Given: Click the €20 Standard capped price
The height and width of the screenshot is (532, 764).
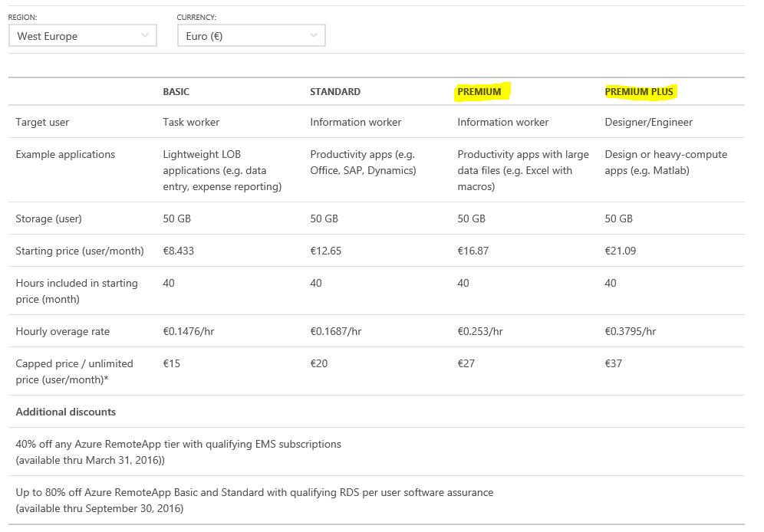Looking at the screenshot, I should coord(319,363).
